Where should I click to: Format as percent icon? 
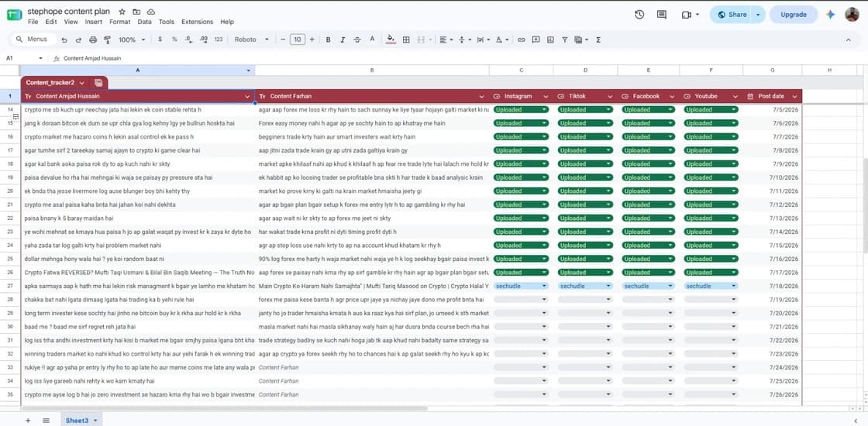174,40
